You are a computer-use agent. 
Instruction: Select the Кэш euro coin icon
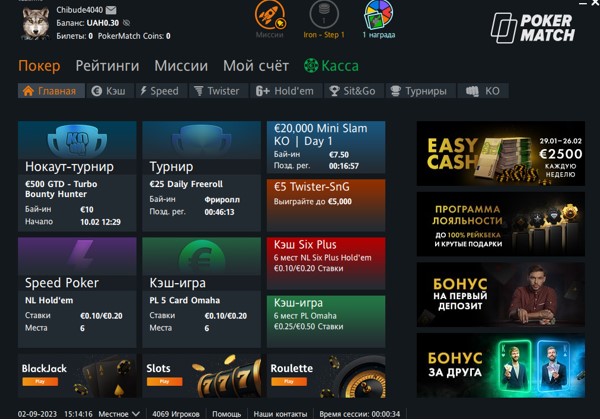tap(96, 91)
